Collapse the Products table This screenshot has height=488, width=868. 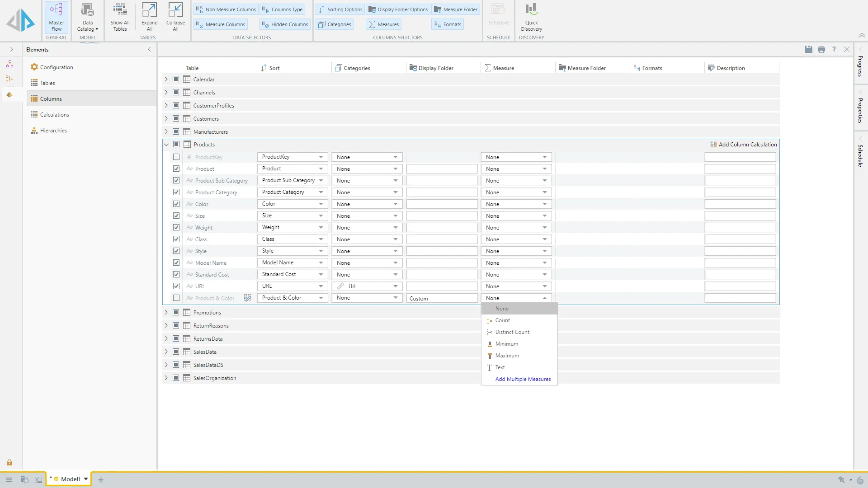[166, 145]
